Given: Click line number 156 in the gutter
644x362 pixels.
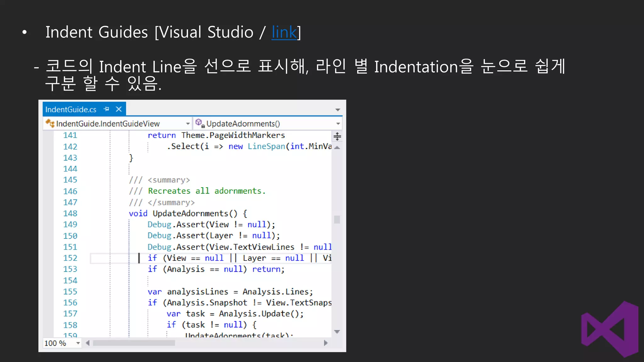Looking at the screenshot, I should pyautogui.click(x=70, y=303).
